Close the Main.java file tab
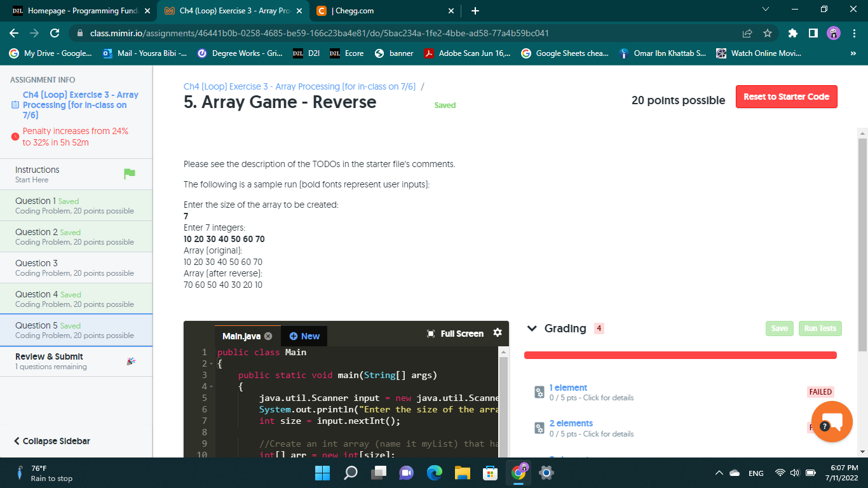This screenshot has width=868, height=488. [x=268, y=336]
